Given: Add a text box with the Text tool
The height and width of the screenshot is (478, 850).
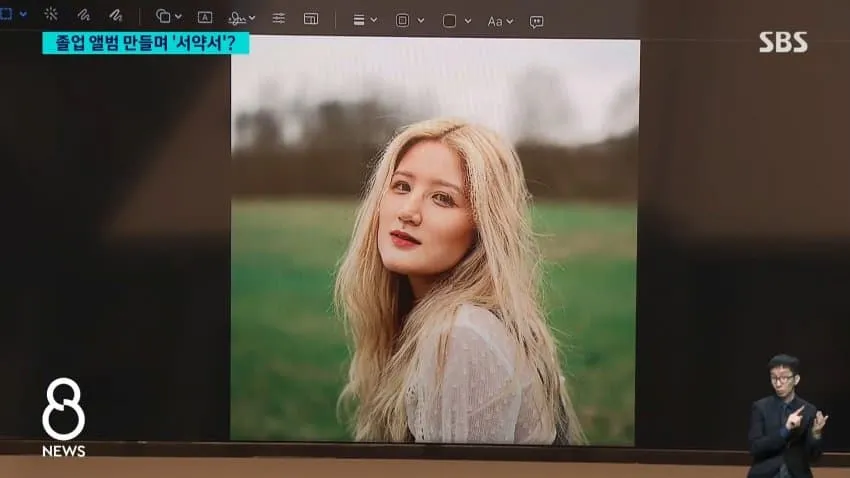Looking at the screenshot, I should 205,17.
